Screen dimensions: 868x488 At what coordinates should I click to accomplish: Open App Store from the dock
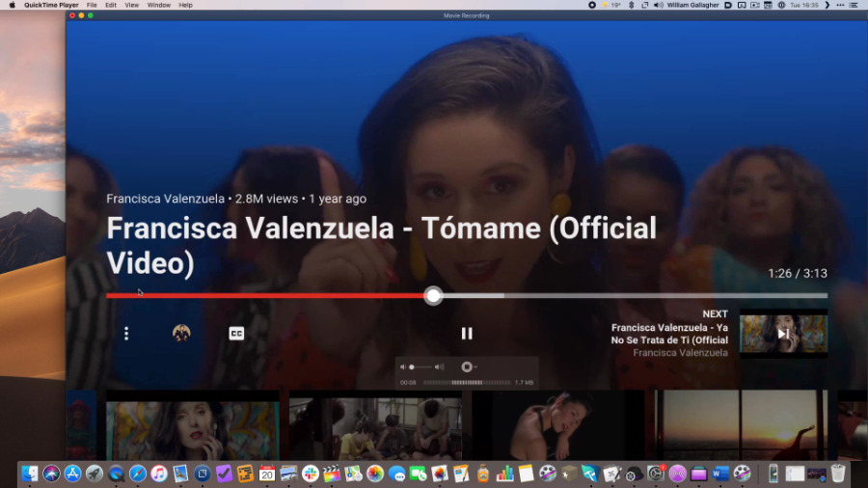(x=72, y=474)
